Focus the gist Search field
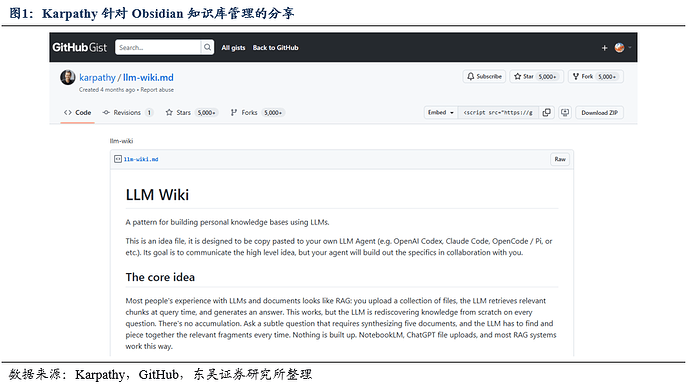Image resolution: width=690 pixels, height=388 pixels. click(x=158, y=48)
